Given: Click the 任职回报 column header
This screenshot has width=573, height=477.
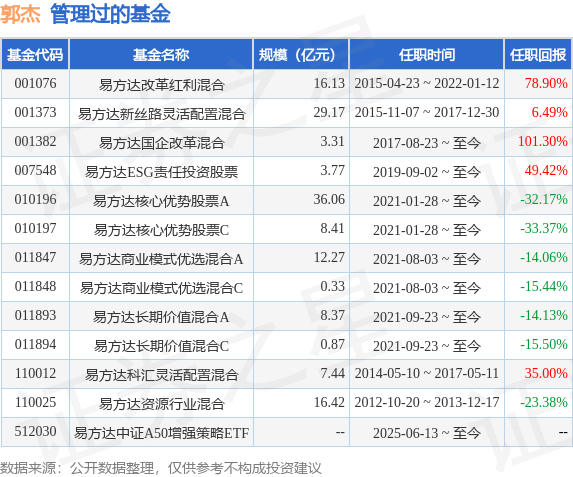Looking at the screenshot, I should [538, 55].
